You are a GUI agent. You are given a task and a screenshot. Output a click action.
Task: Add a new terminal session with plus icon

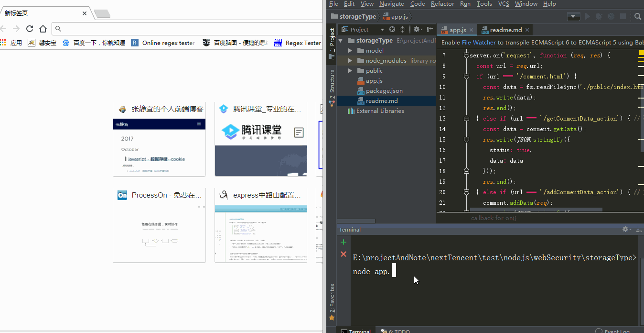pyautogui.click(x=343, y=242)
